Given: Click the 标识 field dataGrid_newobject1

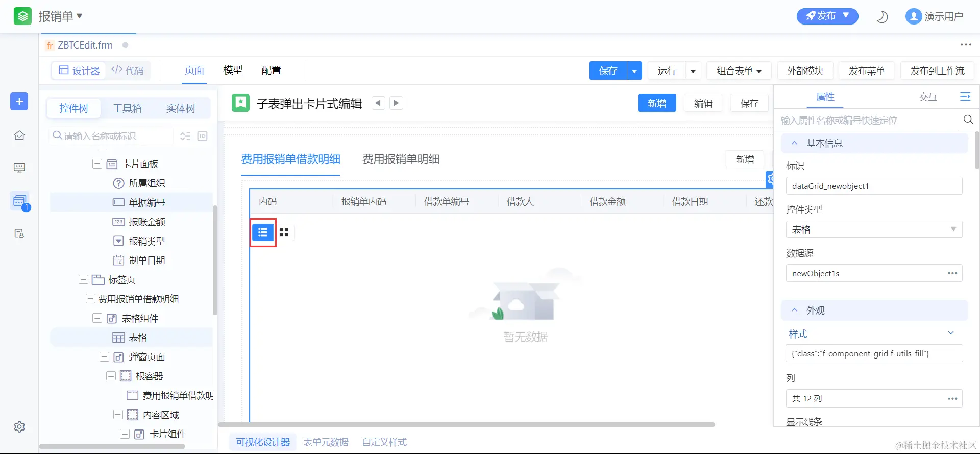Looking at the screenshot, I should point(874,186).
